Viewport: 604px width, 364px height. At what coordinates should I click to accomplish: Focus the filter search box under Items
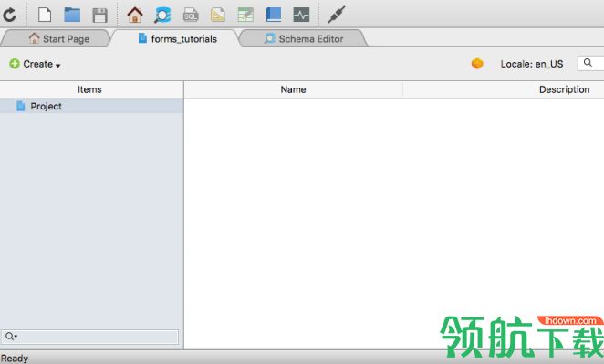[89, 337]
